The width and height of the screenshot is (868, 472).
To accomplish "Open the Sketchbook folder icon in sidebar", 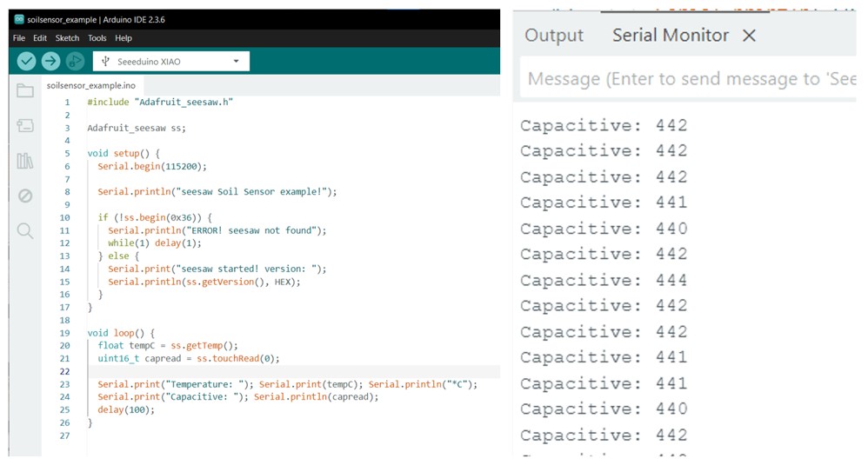I will click(25, 90).
